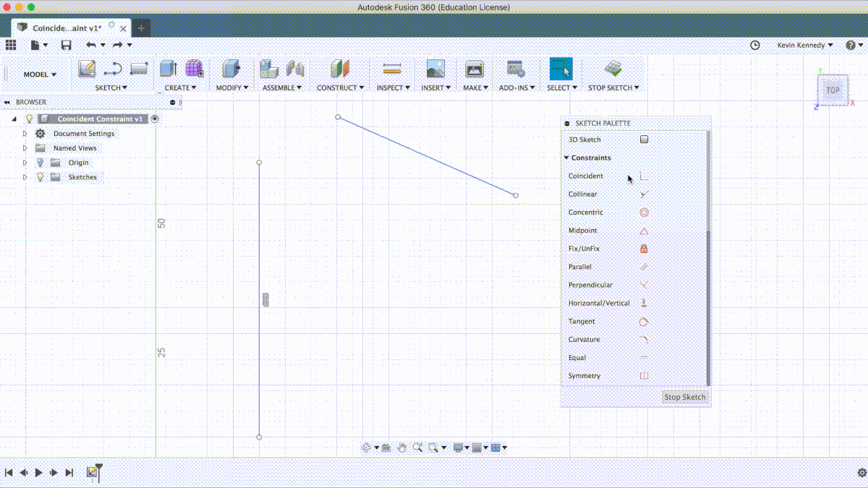Screen dimensions: 868x488
Task: Click the sketch feature marker in timeline
Action: click(93, 472)
